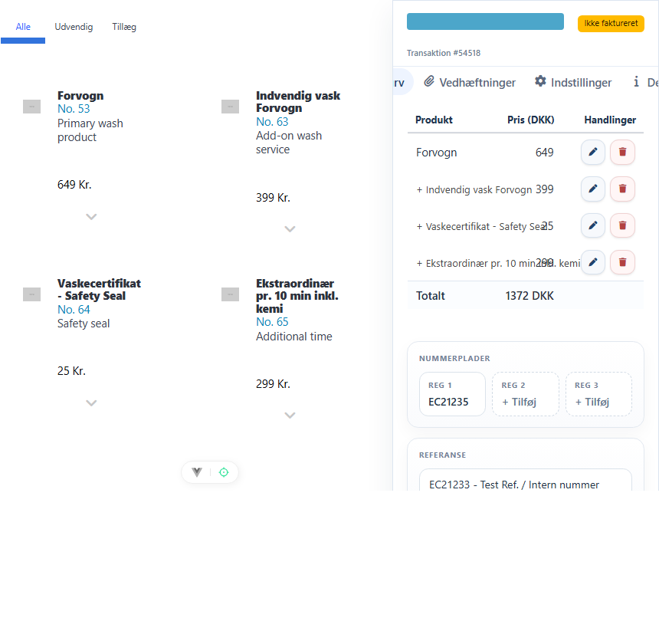
Task: Click the 'Primary wash product' description
Action: coord(90,130)
